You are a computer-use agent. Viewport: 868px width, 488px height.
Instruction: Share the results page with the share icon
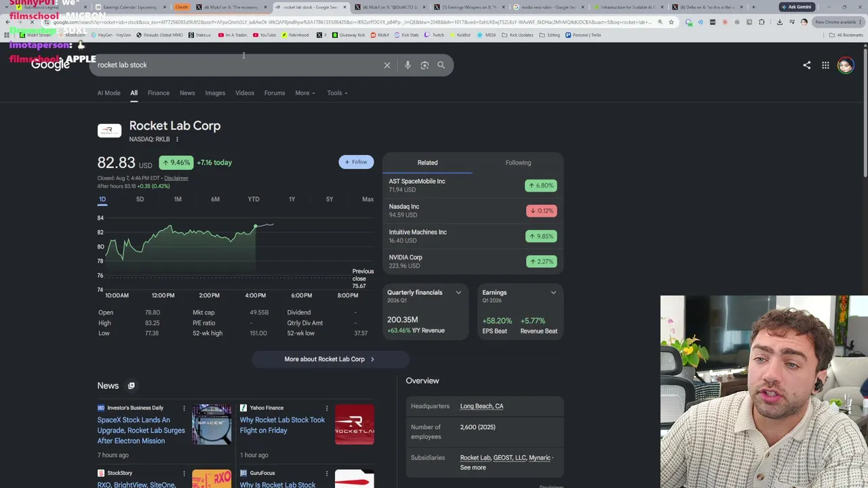806,65
